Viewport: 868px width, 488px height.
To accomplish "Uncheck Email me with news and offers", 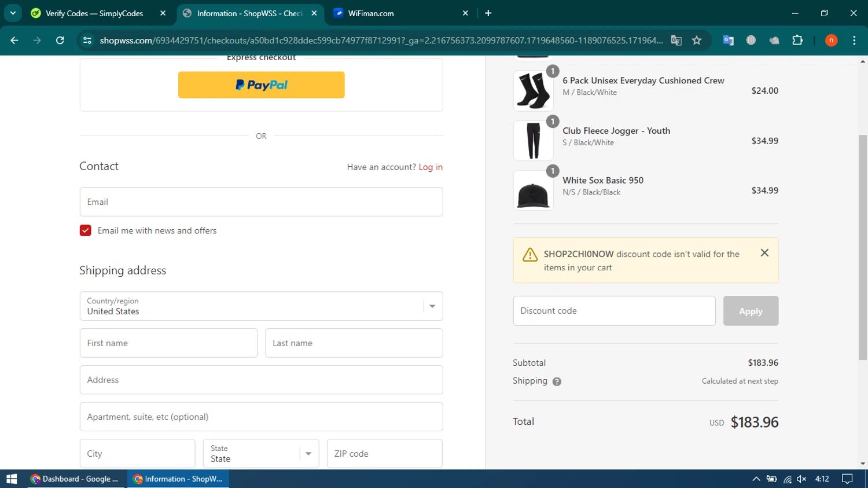I will [86, 230].
